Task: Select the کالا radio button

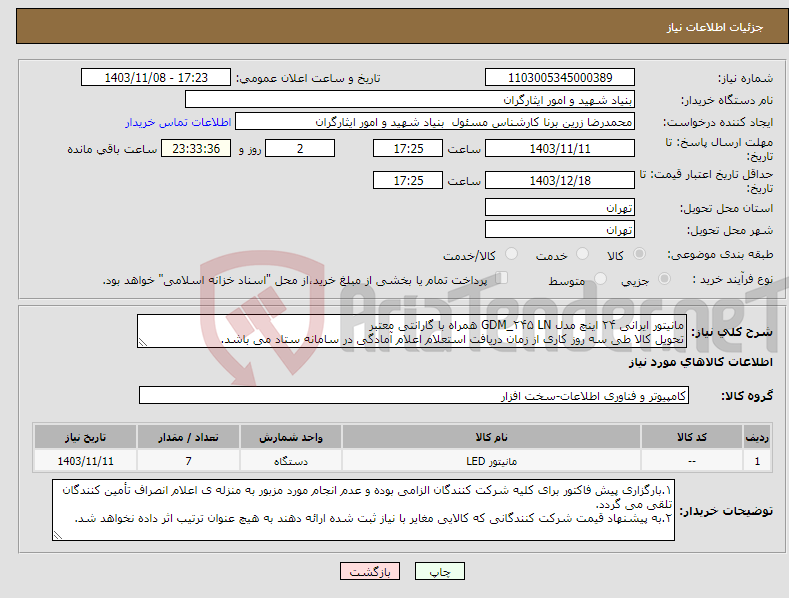Action: (x=639, y=254)
